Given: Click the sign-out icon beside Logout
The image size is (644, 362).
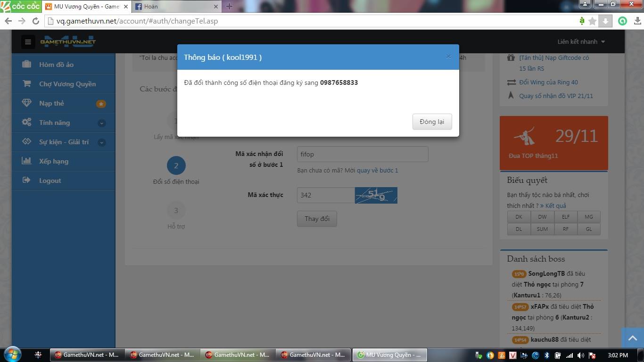Looking at the screenshot, I should 26,180.
